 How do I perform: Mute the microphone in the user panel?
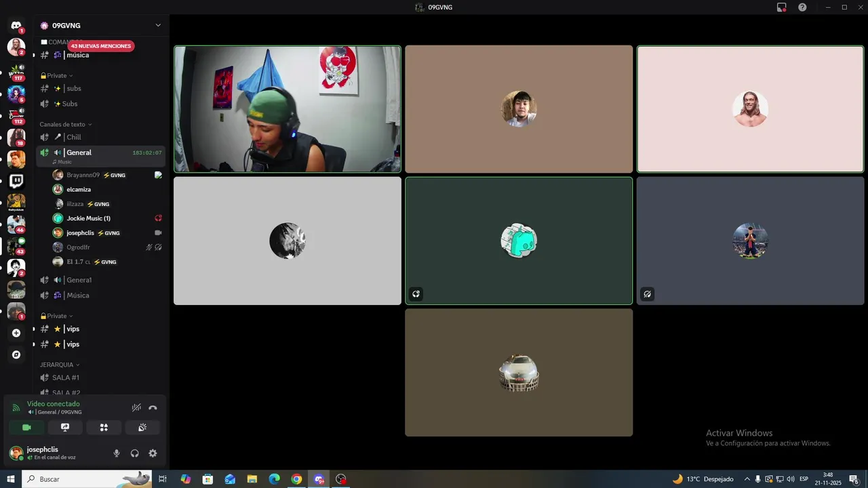pos(117,453)
